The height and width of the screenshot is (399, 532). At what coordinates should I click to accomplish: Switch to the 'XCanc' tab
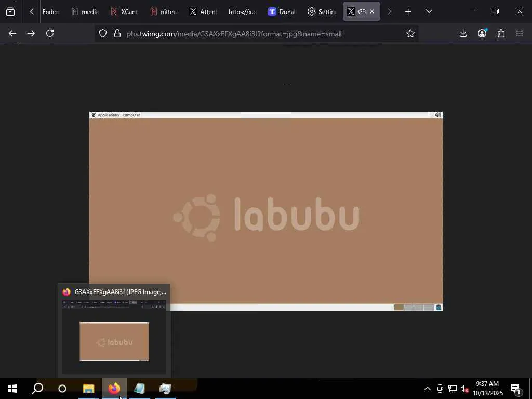(x=124, y=11)
